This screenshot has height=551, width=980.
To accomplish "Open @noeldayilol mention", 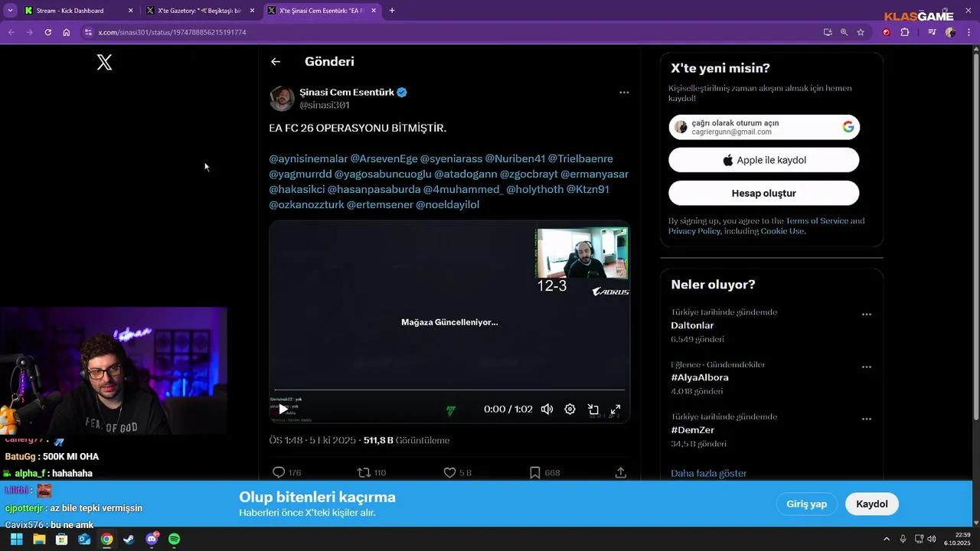I will click(x=447, y=205).
